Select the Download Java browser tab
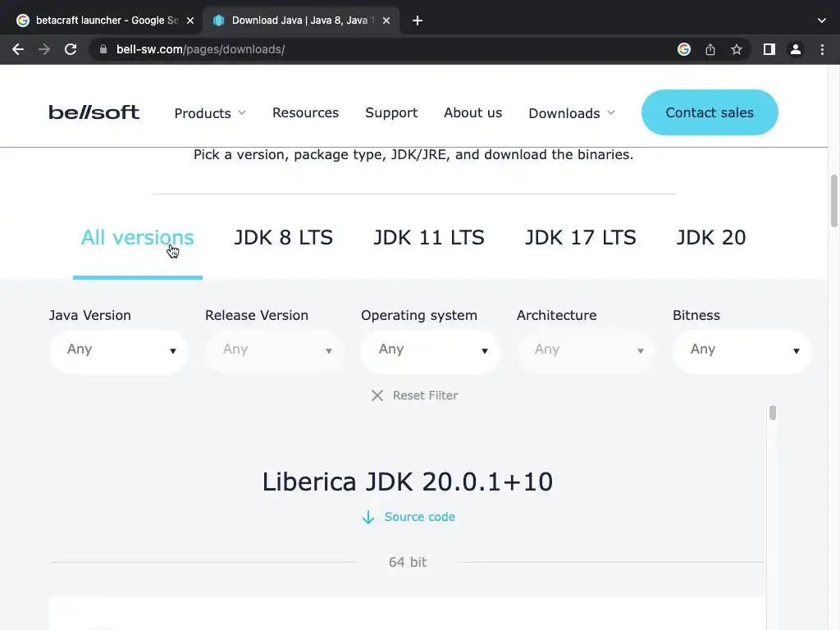 tap(300, 21)
